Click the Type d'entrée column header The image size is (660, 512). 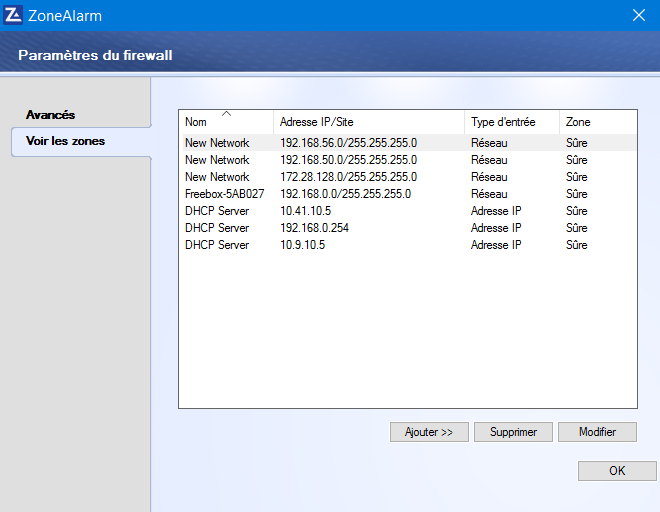point(512,122)
